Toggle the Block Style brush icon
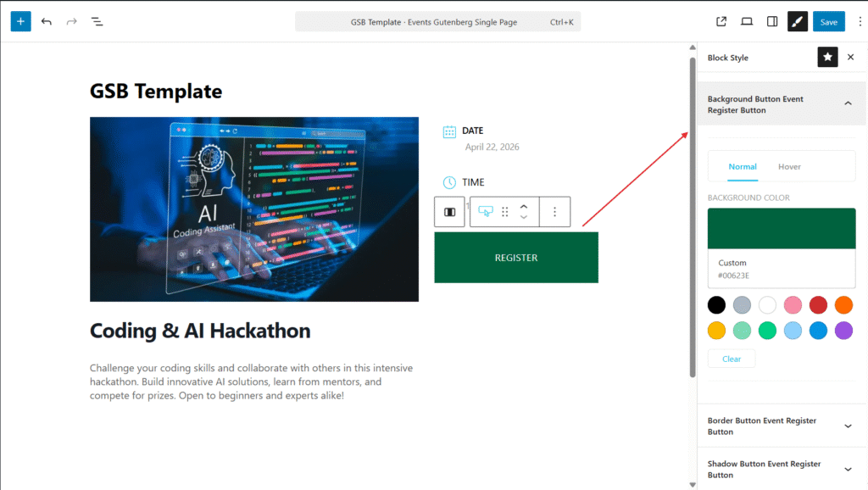The width and height of the screenshot is (868, 490). tap(798, 21)
